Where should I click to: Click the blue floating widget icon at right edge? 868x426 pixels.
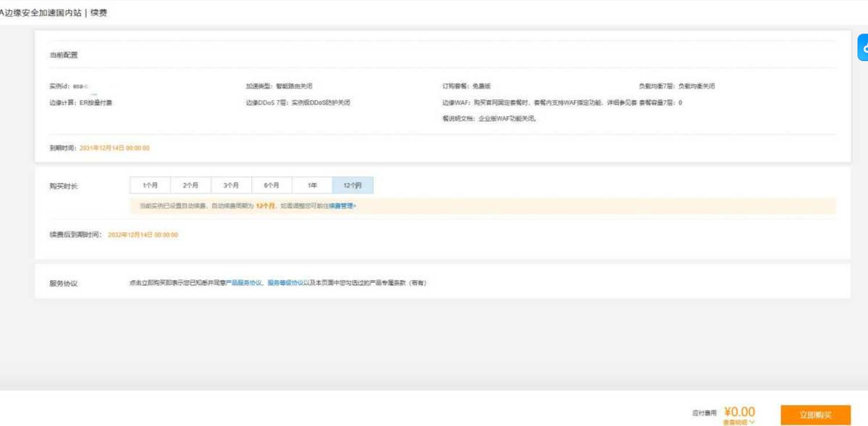point(863,48)
